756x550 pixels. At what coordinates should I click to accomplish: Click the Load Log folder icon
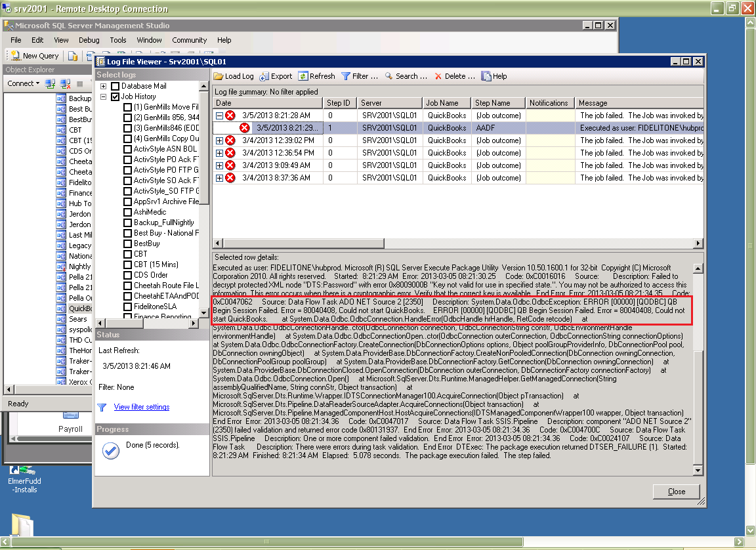(x=219, y=76)
